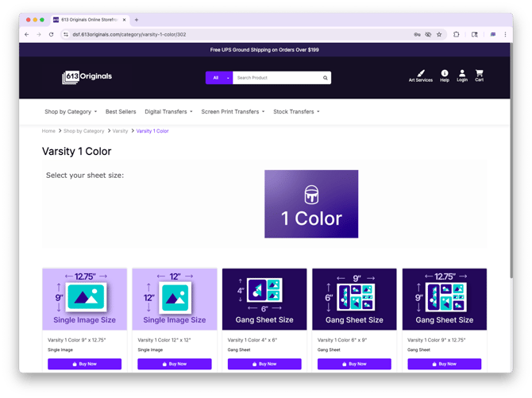Click the password key icon in address bar
532x398 pixels.
tap(417, 34)
